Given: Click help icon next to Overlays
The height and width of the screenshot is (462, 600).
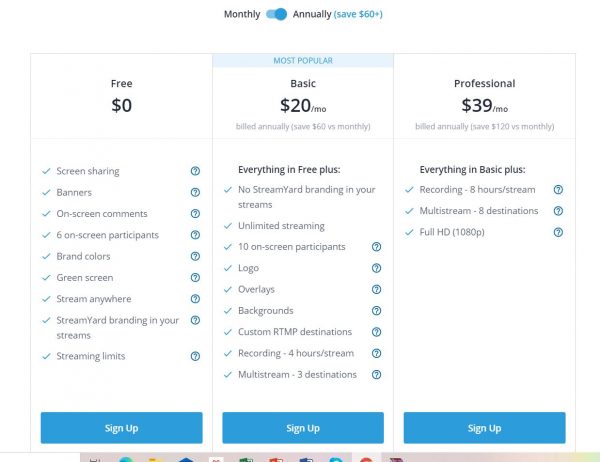Looking at the screenshot, I should [x=377, y=289].
